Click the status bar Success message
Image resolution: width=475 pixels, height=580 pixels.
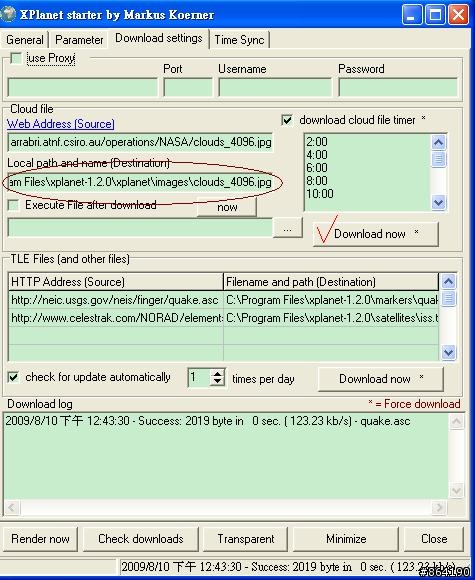(288, 567)
